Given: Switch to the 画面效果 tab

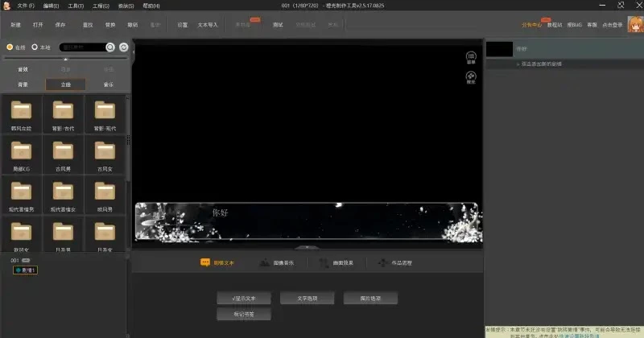Looking at the screenshot, I should [x=336, y=263].
